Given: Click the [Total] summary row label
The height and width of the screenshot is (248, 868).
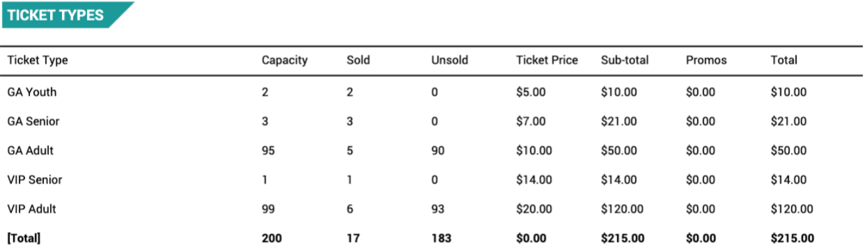Looking at the screenshot, I should [24, 239].
